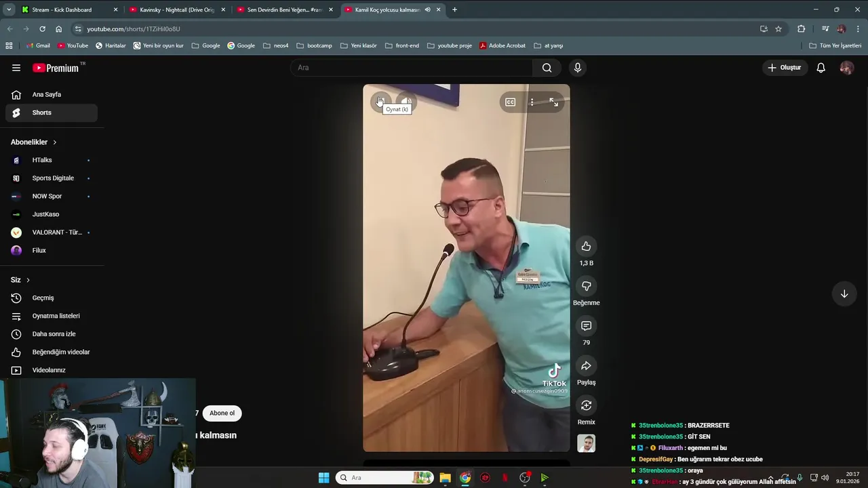Click the Abone ol subscribe button
The height and width of the screenshot is (488, 868).
[222, 413]
